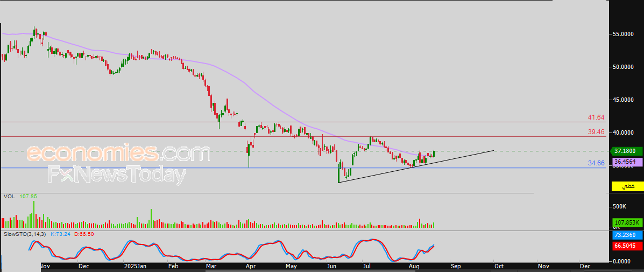Select the blue 34.66 support label
This screenshot has width=644, height=272.
tap(596, 164)
